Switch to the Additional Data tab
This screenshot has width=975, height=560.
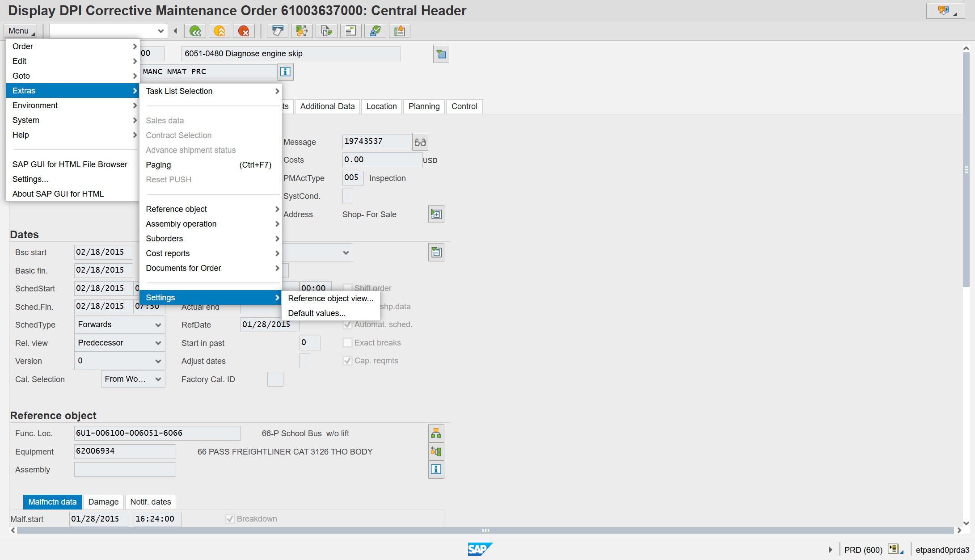tap(328, 106)
